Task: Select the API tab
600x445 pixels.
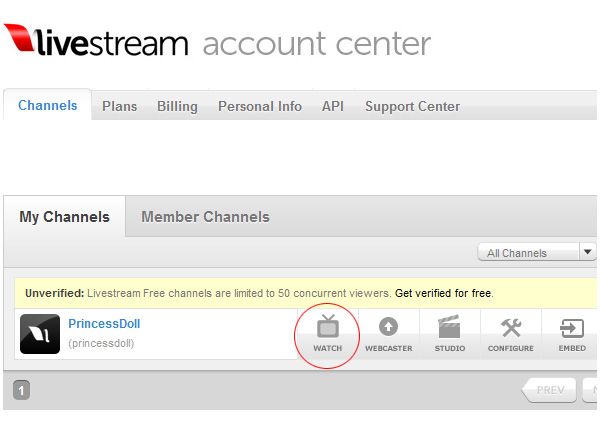Action: point(333,106)
